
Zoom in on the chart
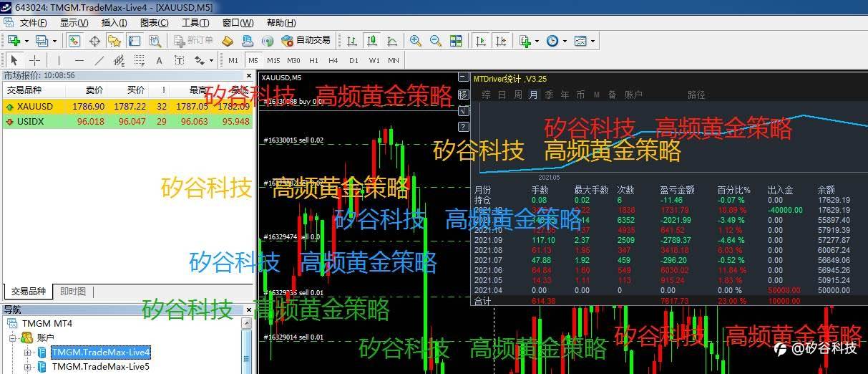[415, 41]
